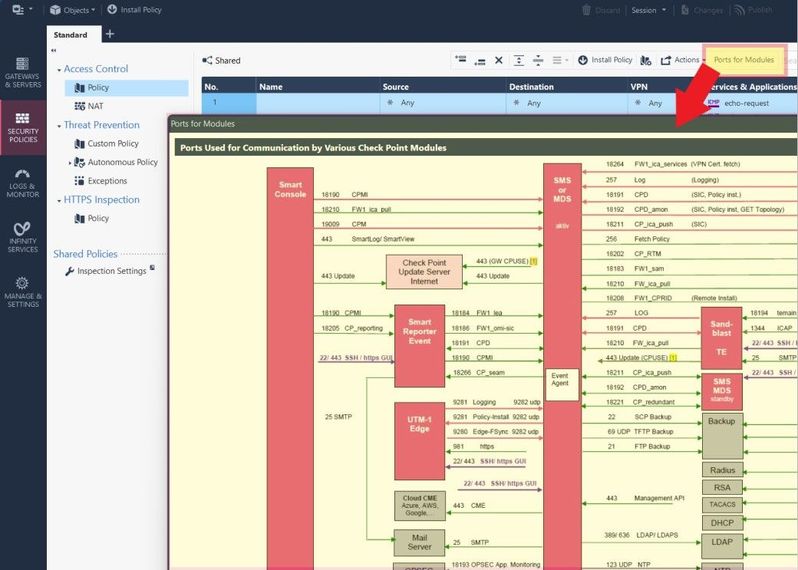Add rule above icon
Image resolution: width=798 pixels, height=570 pixels.
(461, 60)
